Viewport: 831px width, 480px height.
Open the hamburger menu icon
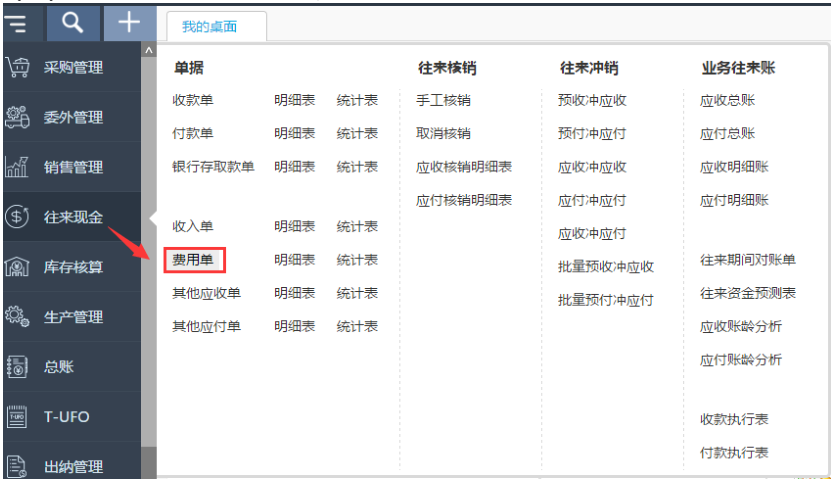coord(16,24)
